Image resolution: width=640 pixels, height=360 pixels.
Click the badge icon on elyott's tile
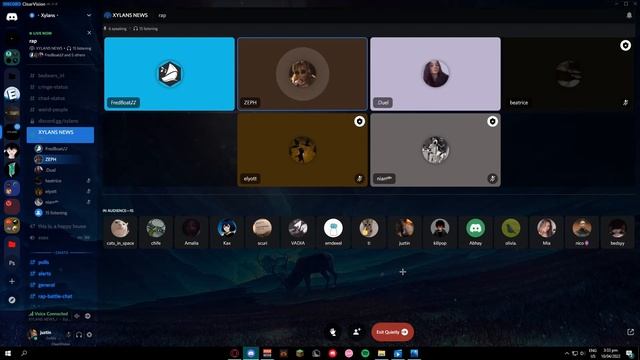(x=359, y=122)
